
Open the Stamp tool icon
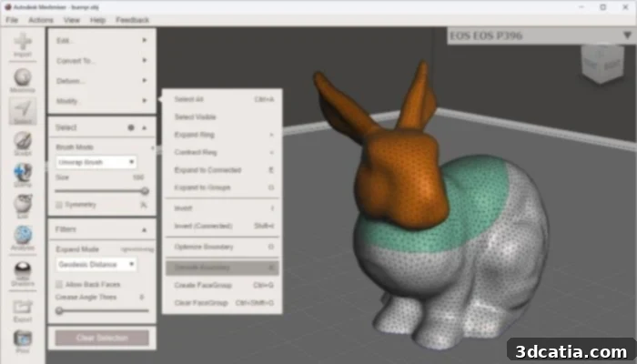pyautogui.click(x=23, y=175)
